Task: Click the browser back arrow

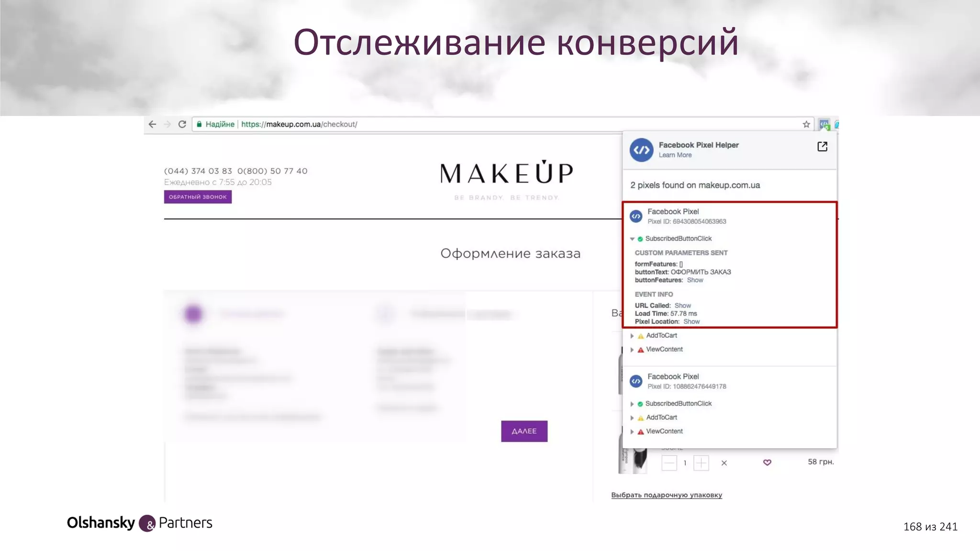Action: pyautogui.click(x=152, y=124)
